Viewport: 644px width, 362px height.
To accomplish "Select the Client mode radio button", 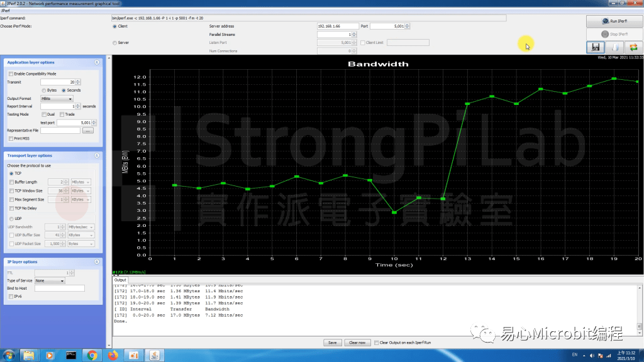I will (114, 26).
